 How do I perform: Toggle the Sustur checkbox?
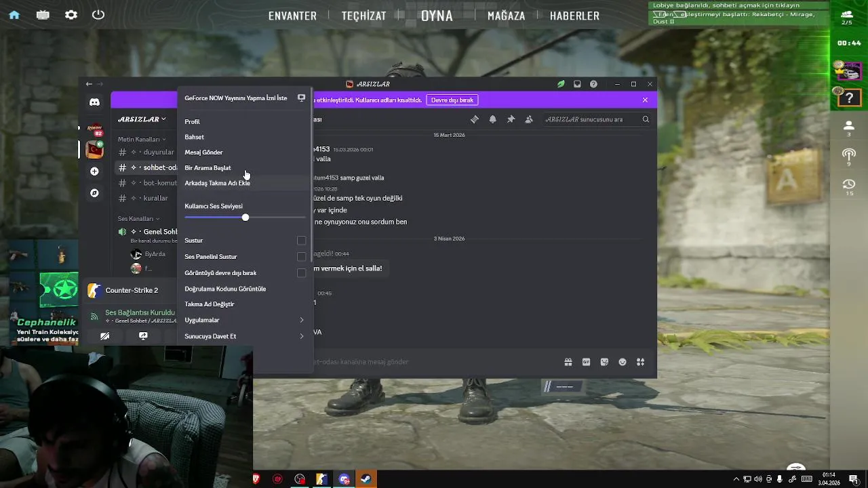(x=301, y=241)
